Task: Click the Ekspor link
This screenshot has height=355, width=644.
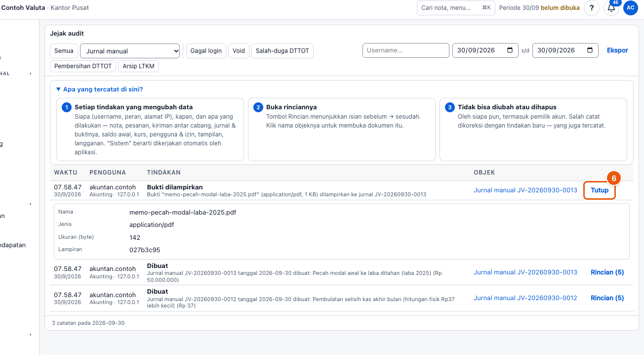Action: click(x=617, y=50)
